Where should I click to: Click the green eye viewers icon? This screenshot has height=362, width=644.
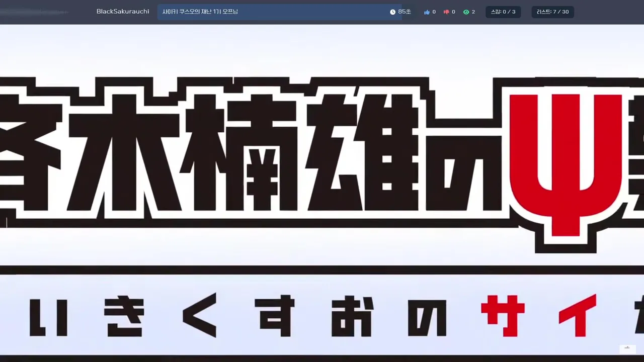click(x=466, y=12)
